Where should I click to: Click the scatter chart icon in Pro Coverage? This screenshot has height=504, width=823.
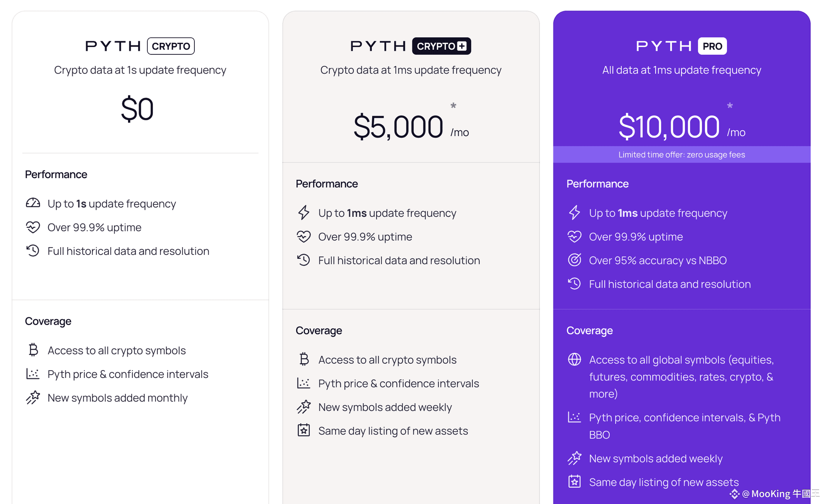[575, 417]
